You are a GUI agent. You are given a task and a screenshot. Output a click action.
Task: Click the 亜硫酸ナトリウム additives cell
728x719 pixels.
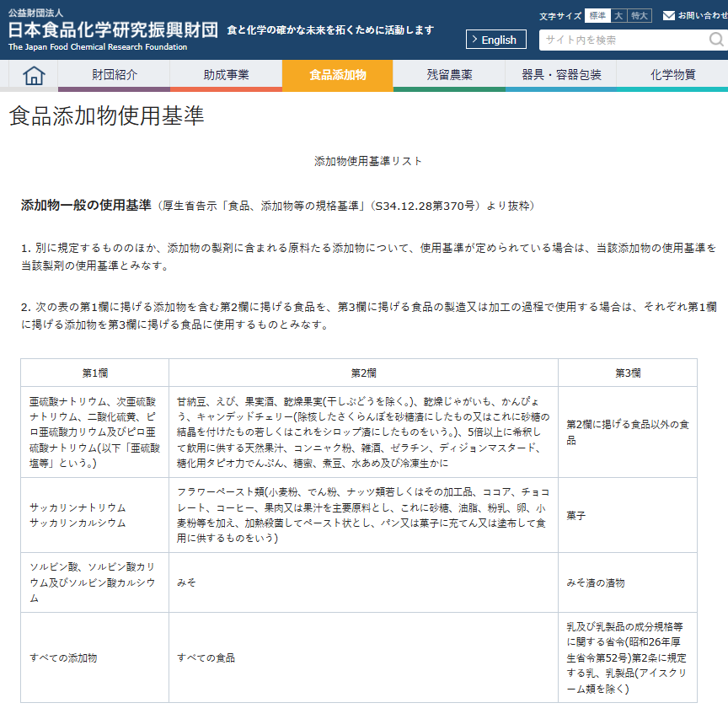[94, 432]
